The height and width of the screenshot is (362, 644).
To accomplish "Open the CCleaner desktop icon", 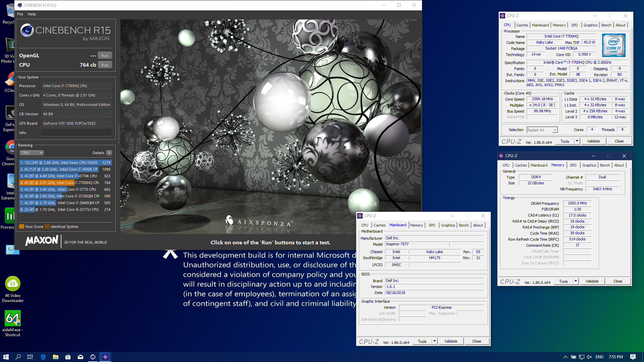I will coord(10,82).
